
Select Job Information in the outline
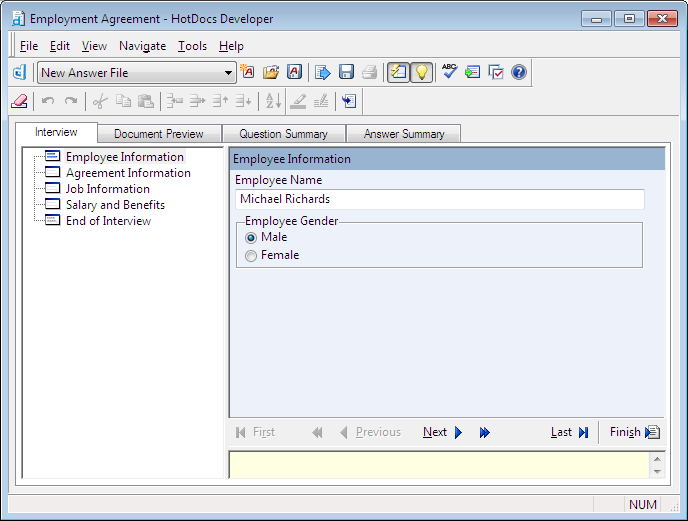point(108,189)
